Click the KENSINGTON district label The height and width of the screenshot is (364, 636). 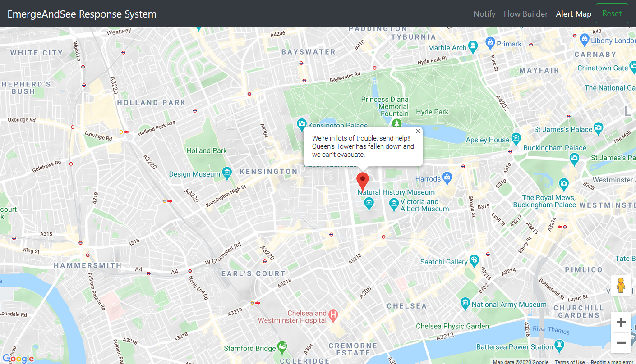click(269, 172)
